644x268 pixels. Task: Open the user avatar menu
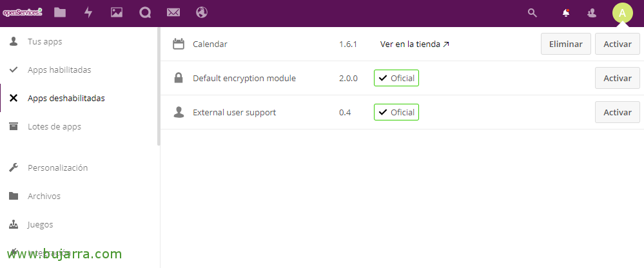[x=622, y=12]
